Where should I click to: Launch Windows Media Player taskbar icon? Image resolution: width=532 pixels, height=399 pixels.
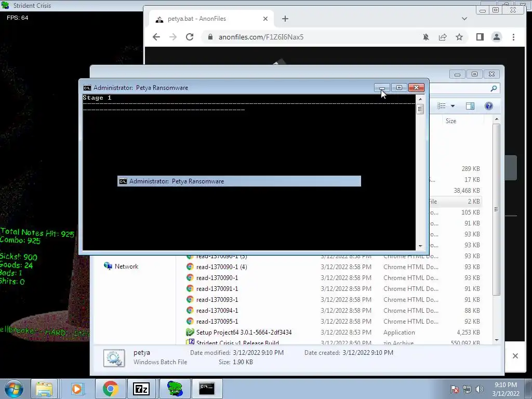[x=77, y=389]
